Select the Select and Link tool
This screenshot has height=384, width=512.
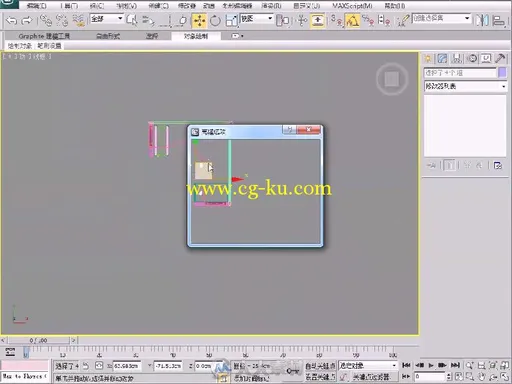point(46,21)
